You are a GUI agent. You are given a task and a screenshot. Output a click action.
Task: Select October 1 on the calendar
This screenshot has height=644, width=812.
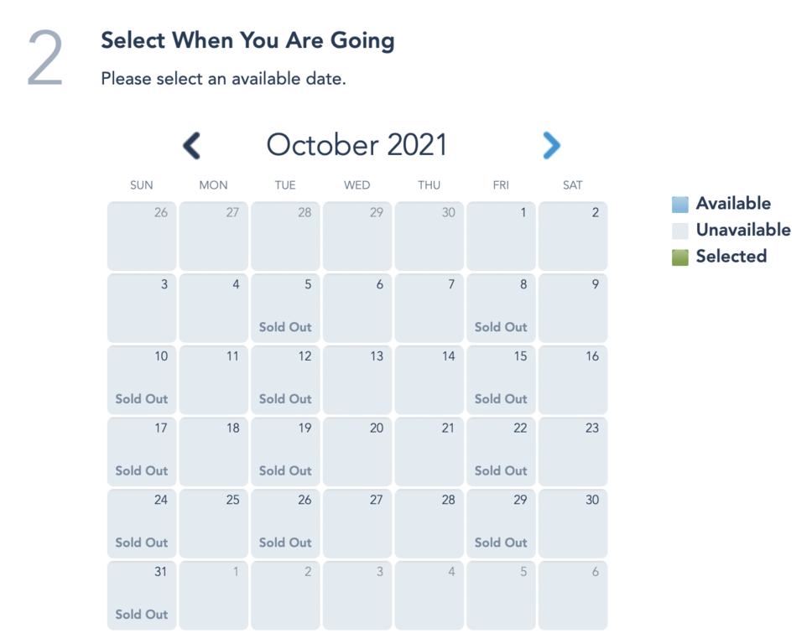coord(501,236)
